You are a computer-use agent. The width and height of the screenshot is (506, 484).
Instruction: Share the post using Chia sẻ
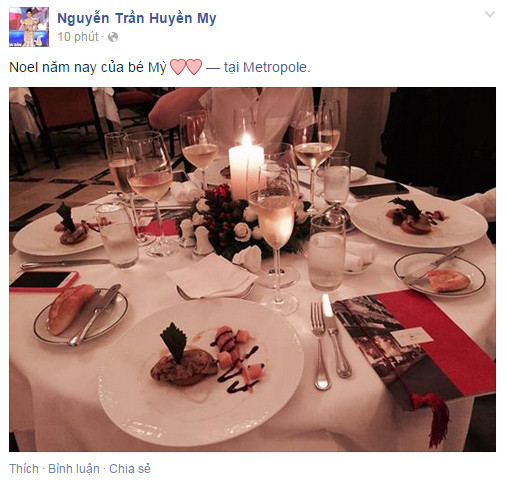[130, 468]
